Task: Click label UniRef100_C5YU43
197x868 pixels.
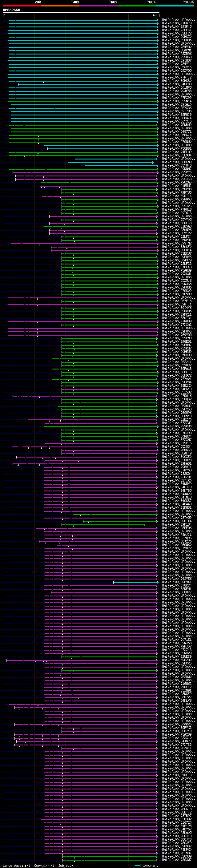Action: [x=177, y=165]
